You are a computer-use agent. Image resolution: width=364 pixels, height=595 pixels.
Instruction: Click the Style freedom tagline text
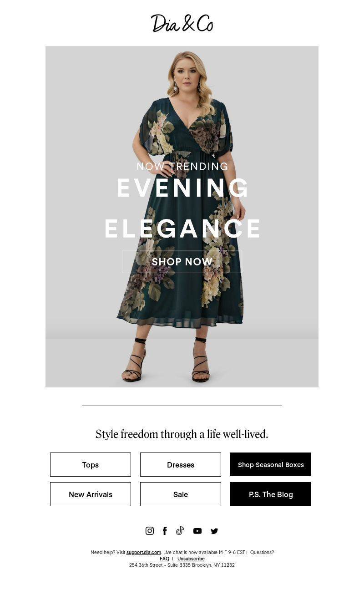(x=182, y=434)
